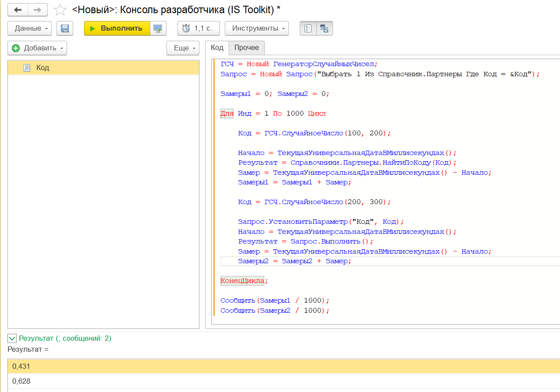Image resolution: width=560 pixels, height=392 pixels.
Task: Select the result row 0,431
Action: [284, 366]
